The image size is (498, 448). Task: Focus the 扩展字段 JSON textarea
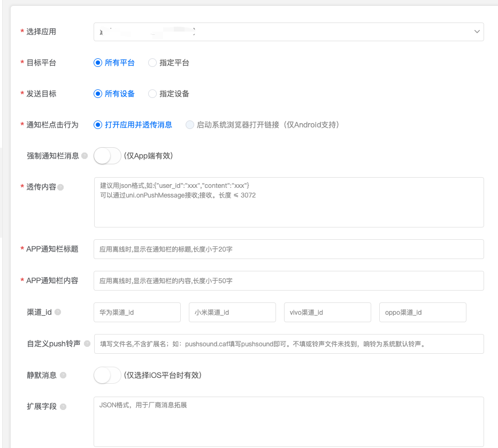pos(288,422)
